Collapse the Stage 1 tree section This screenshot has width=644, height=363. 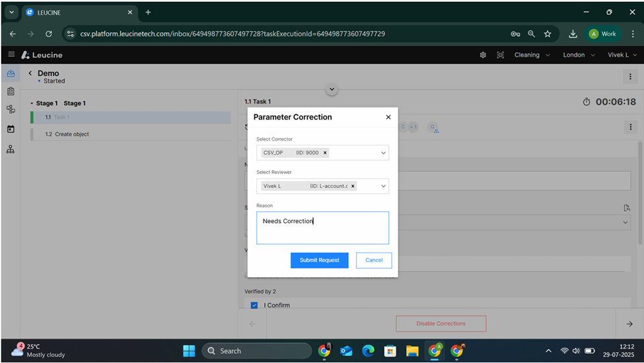[31, 104]
